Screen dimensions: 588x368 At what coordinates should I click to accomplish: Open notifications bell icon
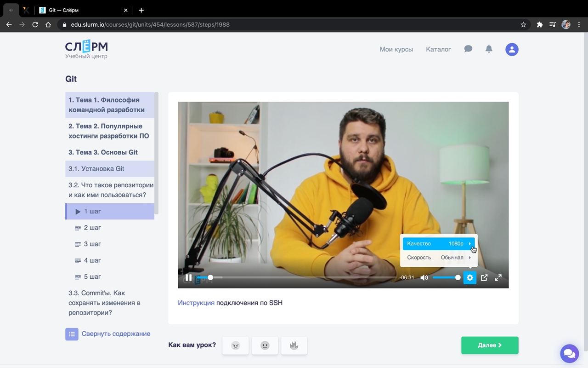tap(489, 49)
